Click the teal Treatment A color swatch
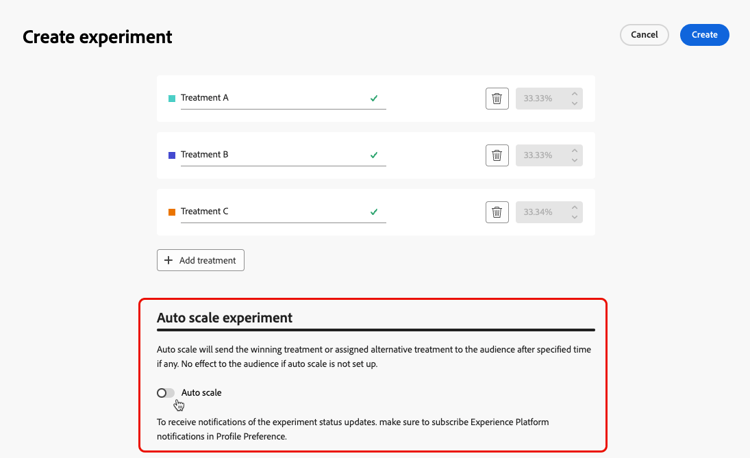The image size is (750, 458). tap(172, 98)
